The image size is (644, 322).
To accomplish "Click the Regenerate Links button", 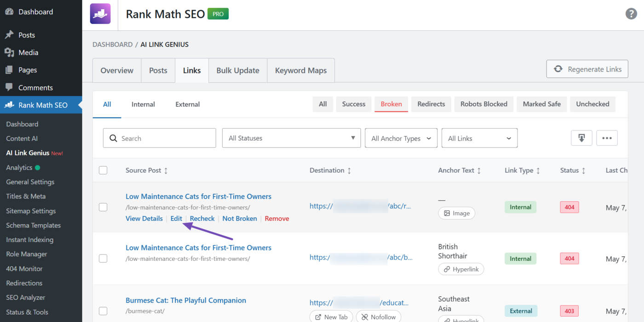I will [x=587, y=69].
